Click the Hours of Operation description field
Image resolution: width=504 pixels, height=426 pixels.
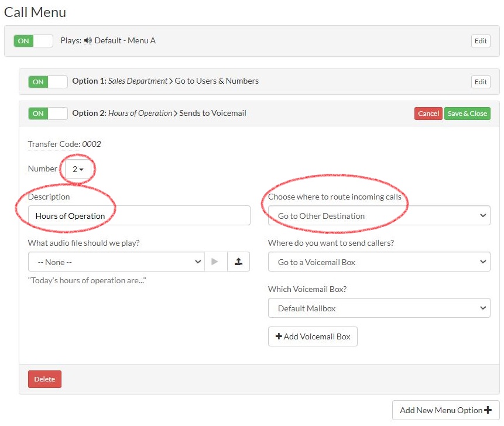pyautogui.click(x=139, y=215)
